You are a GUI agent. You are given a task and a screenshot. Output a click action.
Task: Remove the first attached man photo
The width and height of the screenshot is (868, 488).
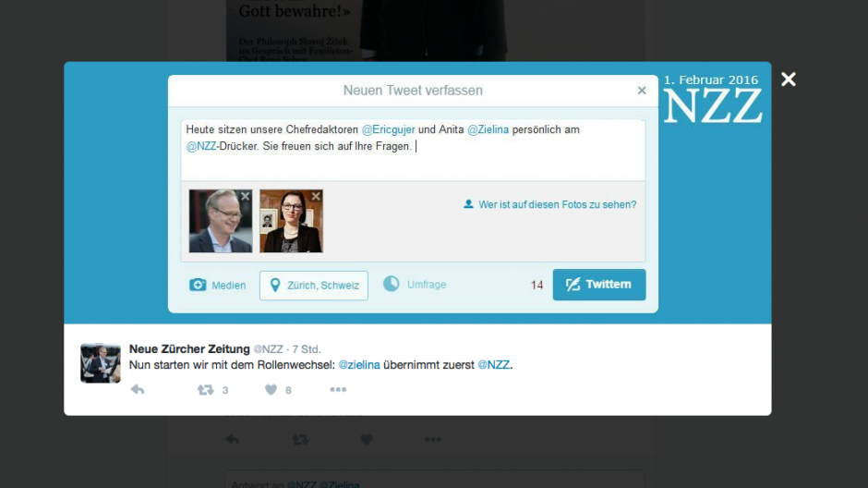(246, 196)
